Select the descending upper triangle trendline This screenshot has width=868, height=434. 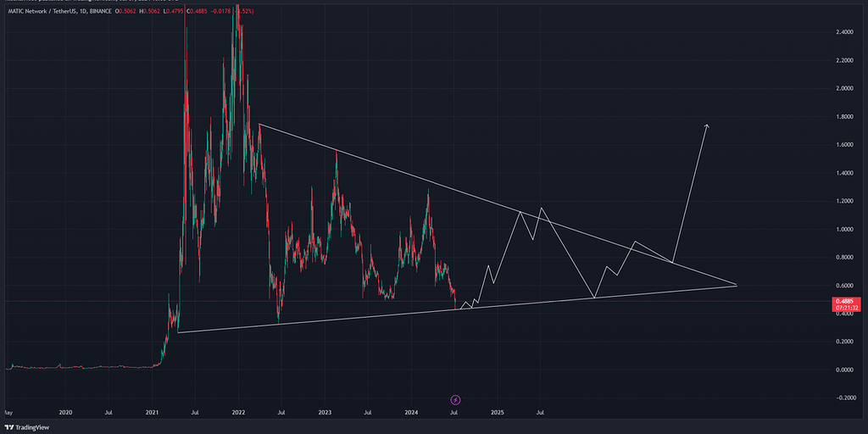[x=424, y=183]
